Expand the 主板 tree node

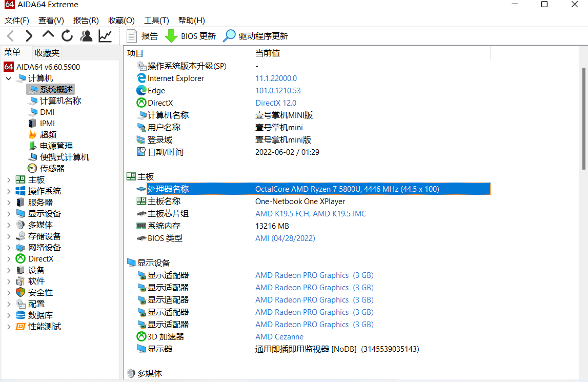[9, 180]
